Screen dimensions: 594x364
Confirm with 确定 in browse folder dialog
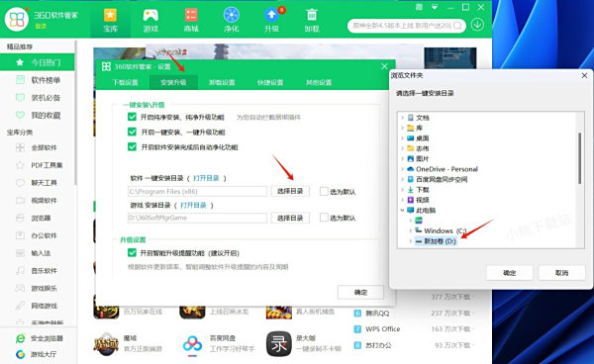510,273
